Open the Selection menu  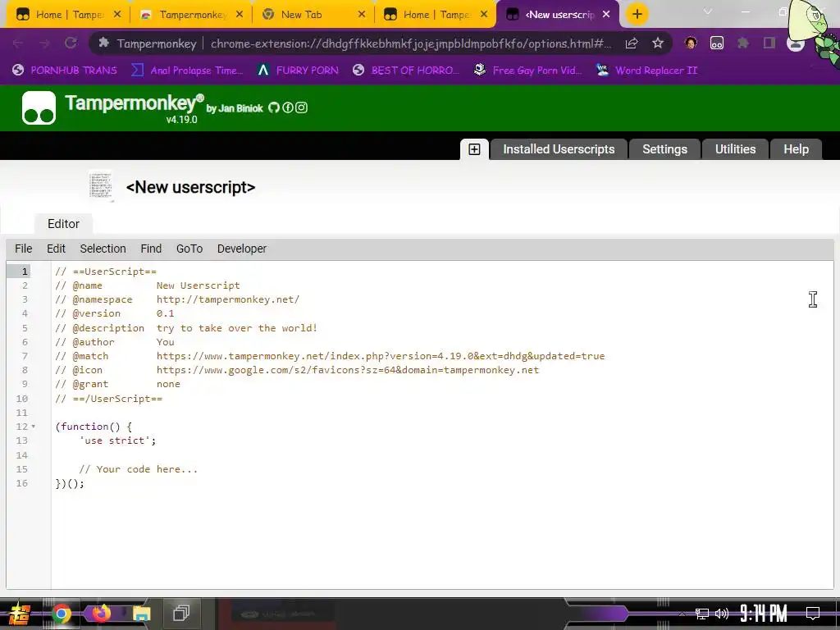103,249
